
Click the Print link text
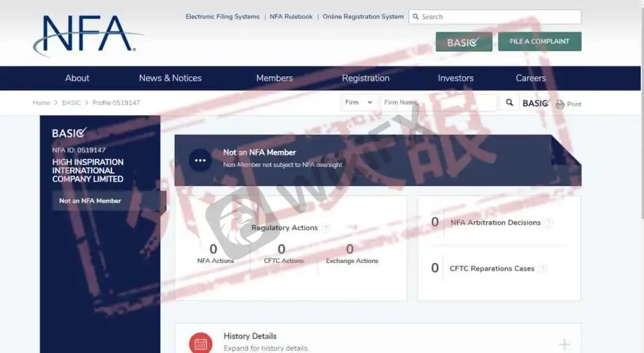pos(574,104)
